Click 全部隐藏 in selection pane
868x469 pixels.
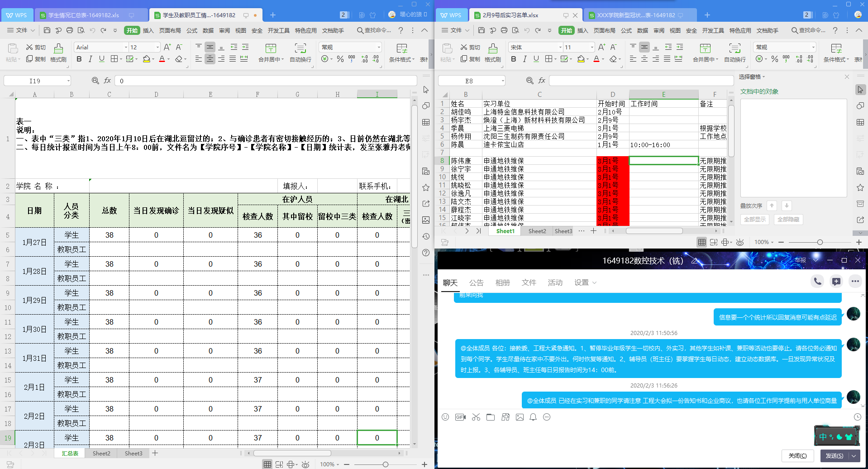788,220
